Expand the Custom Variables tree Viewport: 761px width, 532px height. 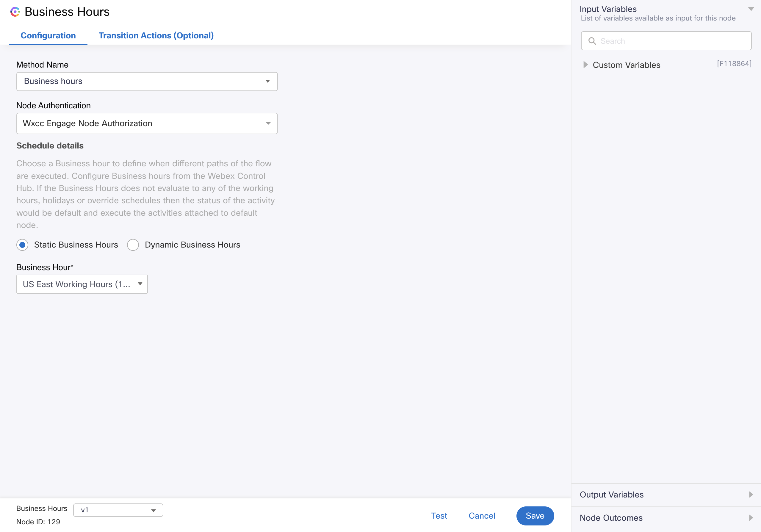[586, 65]
